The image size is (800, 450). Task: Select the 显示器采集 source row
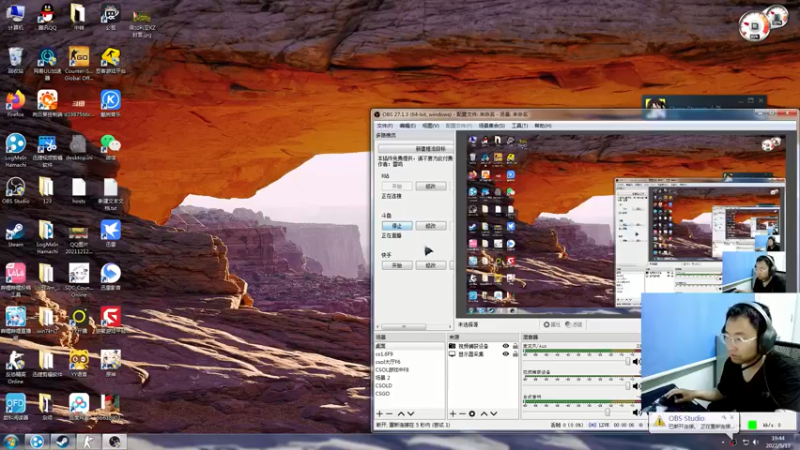point(483,354)
